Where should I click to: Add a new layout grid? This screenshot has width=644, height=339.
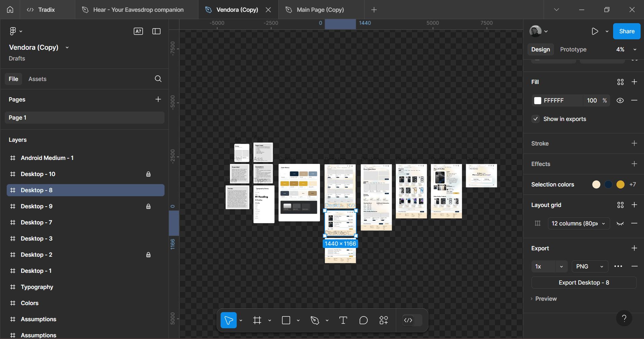[x=634, y=205]
